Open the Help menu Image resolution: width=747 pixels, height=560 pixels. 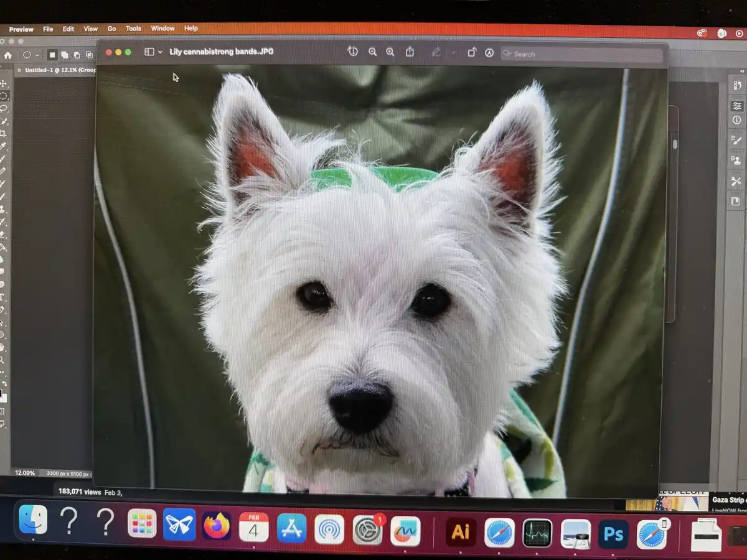coord(191,28)
